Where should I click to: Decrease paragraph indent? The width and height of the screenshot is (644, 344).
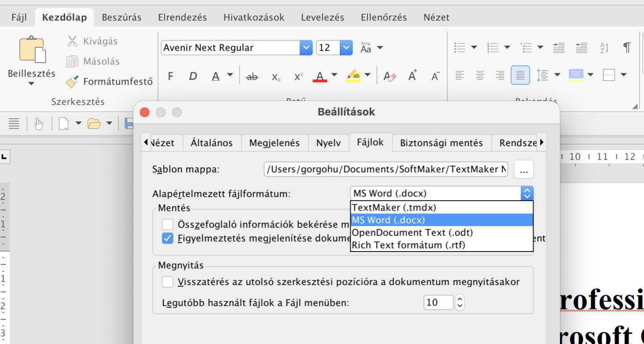pos(581,47)
